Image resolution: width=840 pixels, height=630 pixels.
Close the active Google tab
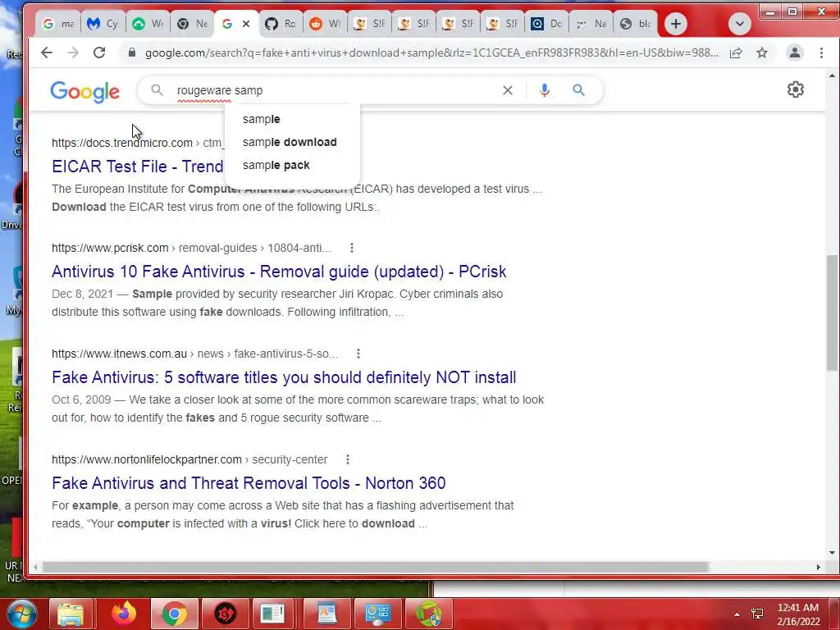coord(246,24)
